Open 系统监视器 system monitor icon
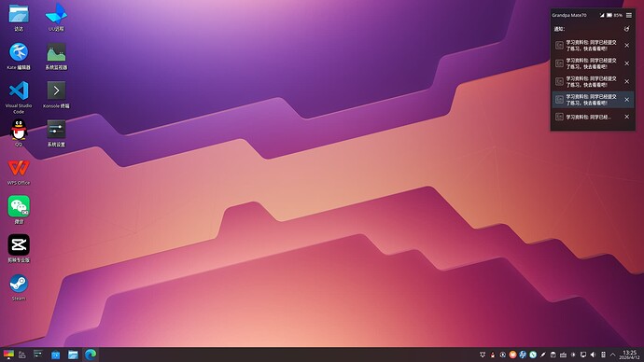Image resolution: width=644 pixels, height=362 pixels. (56, 55)
